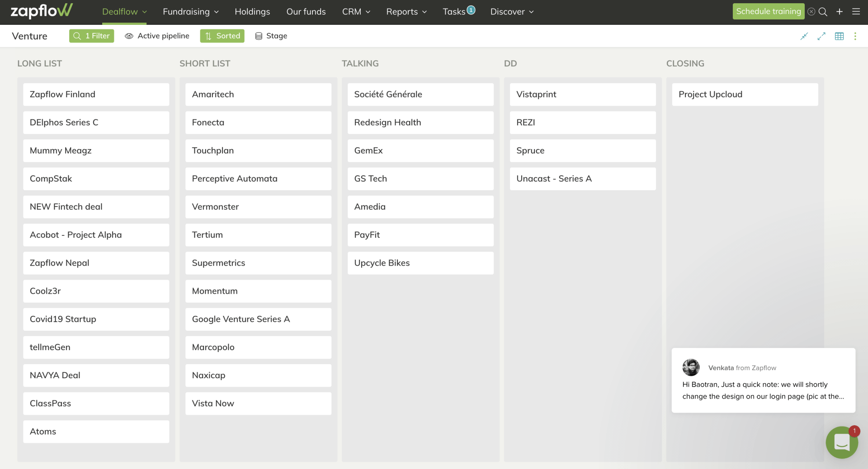Switch to table view with the grid icon
This screenshot has width=868, height=469.
(839, 36)
